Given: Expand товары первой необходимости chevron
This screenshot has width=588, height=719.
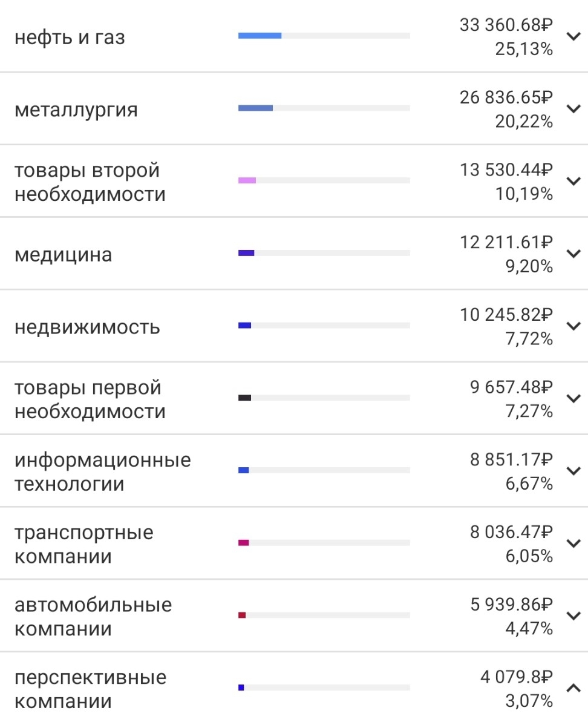Looking at the screenshot, I should (x=573, y=398).
